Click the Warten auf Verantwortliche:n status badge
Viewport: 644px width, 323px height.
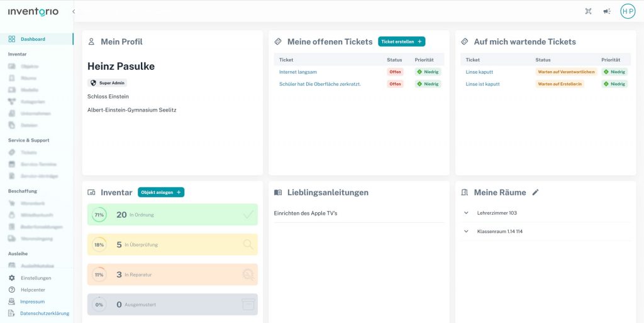coord(566,72)
